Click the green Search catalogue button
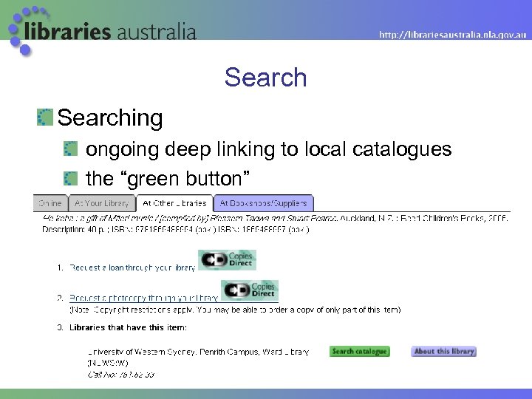The height and width of the screenshot is (399, 532). (360, 351)
